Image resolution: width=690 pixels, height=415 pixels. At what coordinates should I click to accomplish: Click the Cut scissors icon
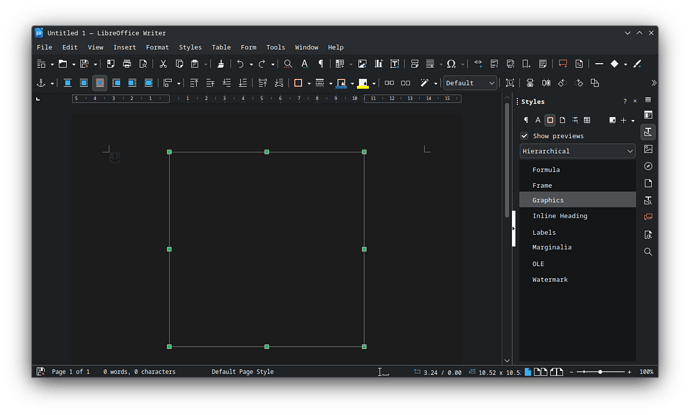[x=164, y=64]
